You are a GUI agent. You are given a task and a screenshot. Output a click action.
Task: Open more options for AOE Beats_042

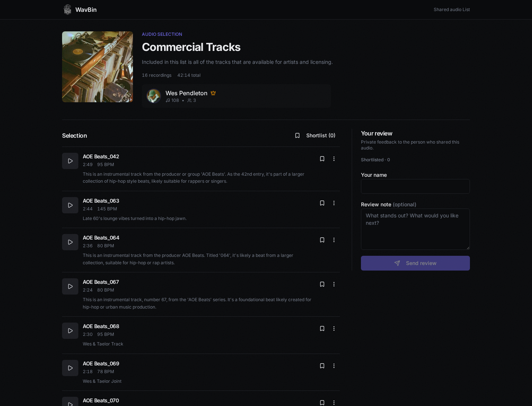click(334, 159)
